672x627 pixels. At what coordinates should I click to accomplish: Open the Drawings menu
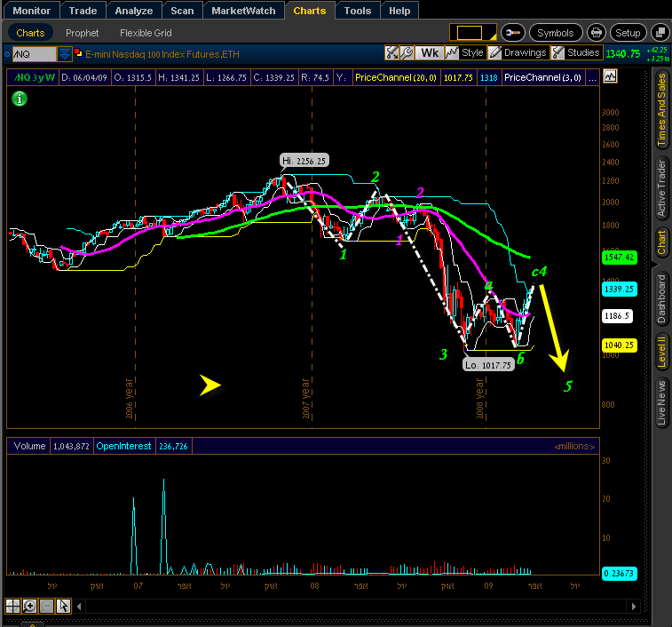click(518, 52)
